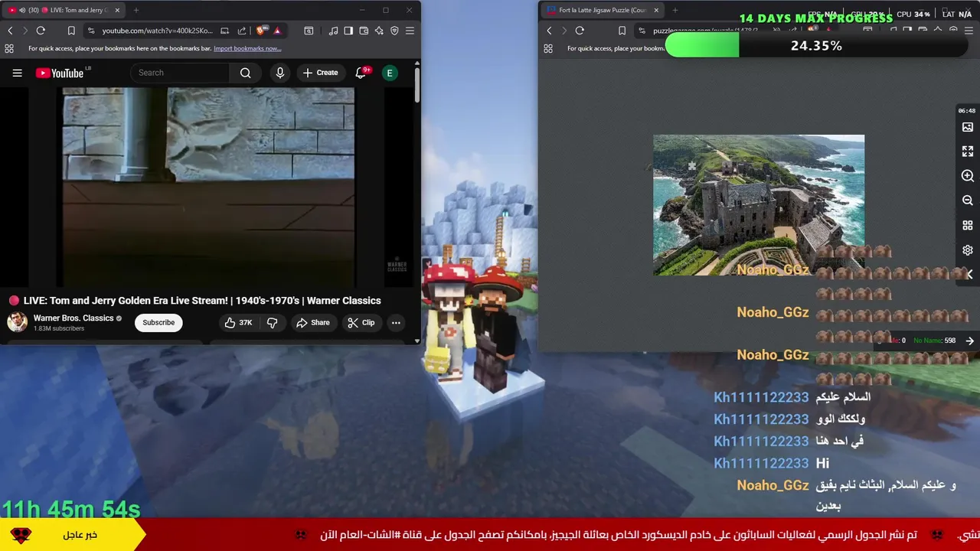980x551 pixels.
Task: Open Warner Bros. Classics channel name link
Action: [x=73, y=318]
